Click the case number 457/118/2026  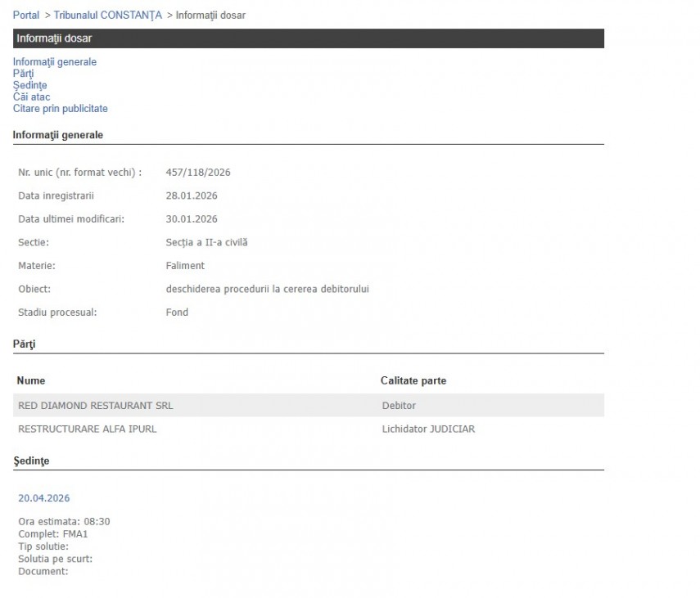click(199, 173)
